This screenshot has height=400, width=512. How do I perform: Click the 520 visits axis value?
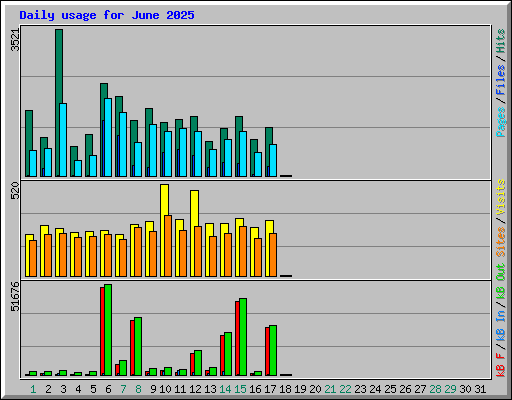(15, 191)
